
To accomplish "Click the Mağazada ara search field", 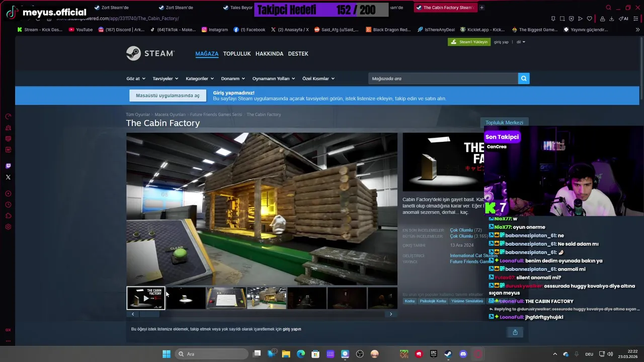I will pos(443,78).
